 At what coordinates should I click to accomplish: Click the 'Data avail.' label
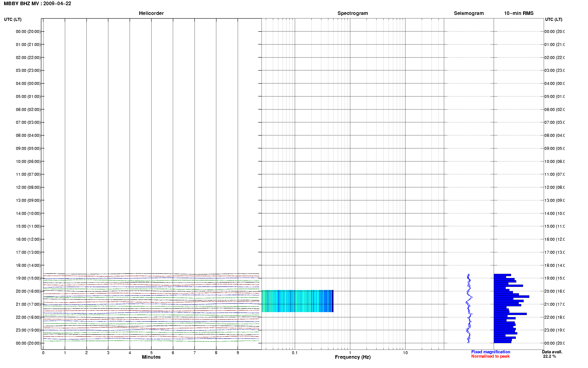coord(552,352)
